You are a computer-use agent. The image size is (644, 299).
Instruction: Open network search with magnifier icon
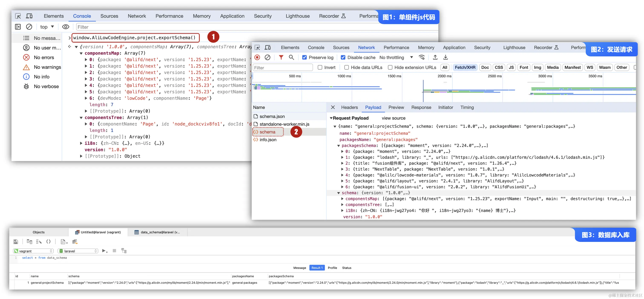coord(291,57)
